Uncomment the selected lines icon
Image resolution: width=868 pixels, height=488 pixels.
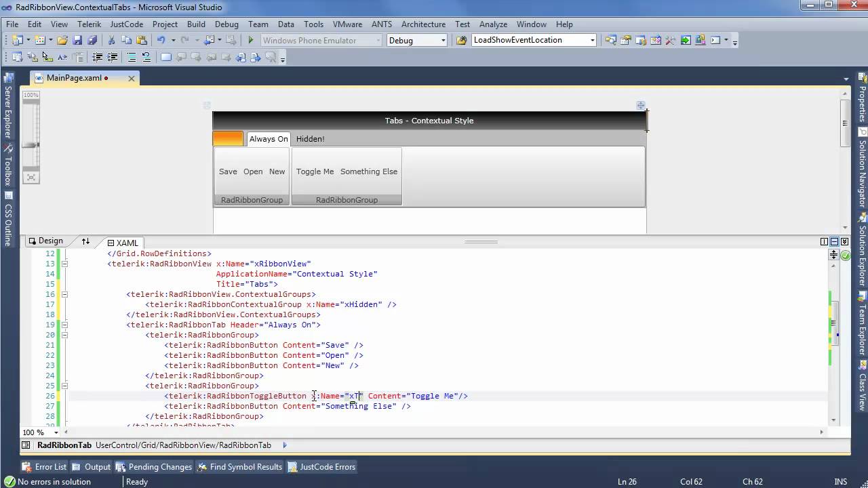click(146, 58)
